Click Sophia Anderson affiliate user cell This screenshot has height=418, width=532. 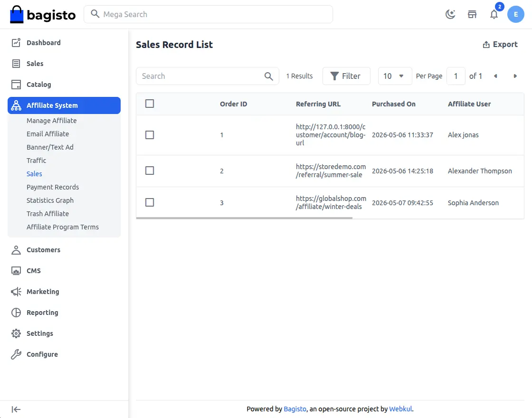473,202
